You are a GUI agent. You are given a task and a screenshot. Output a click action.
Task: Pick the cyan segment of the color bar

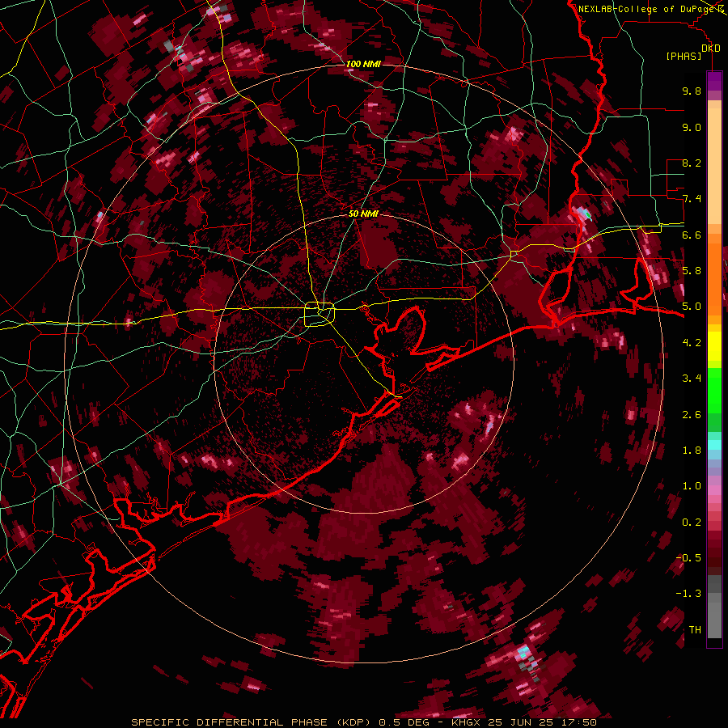(714, 445)
